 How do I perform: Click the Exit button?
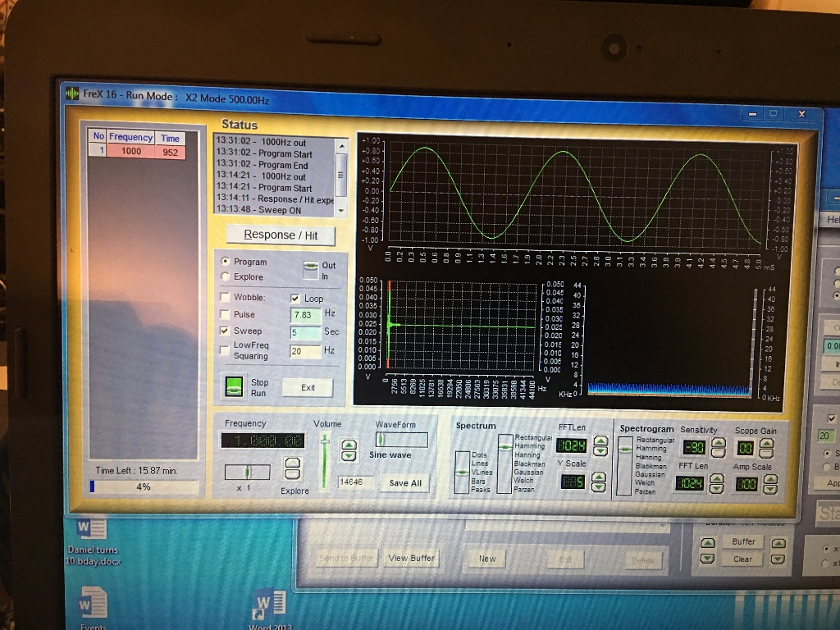(308, 387)
